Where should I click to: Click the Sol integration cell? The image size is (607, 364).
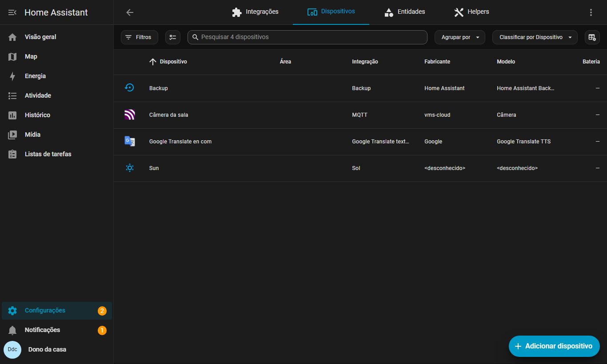[356, 168]
